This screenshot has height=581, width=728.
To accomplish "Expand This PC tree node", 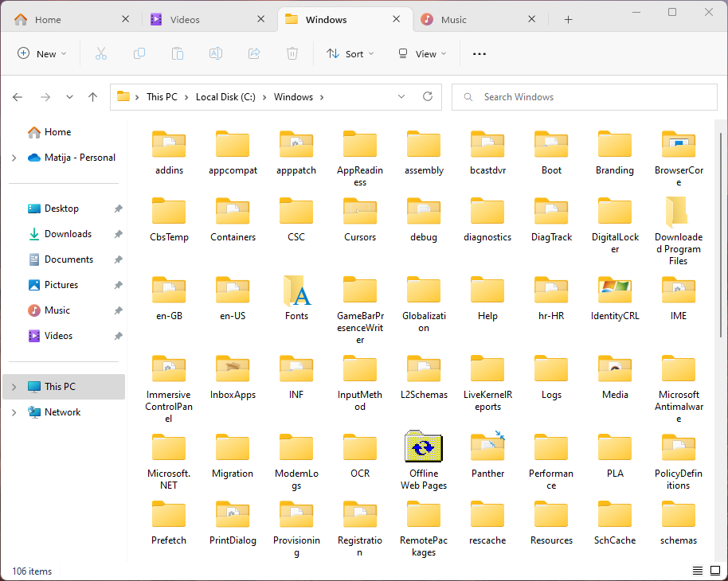I will (x=14, y=387).
